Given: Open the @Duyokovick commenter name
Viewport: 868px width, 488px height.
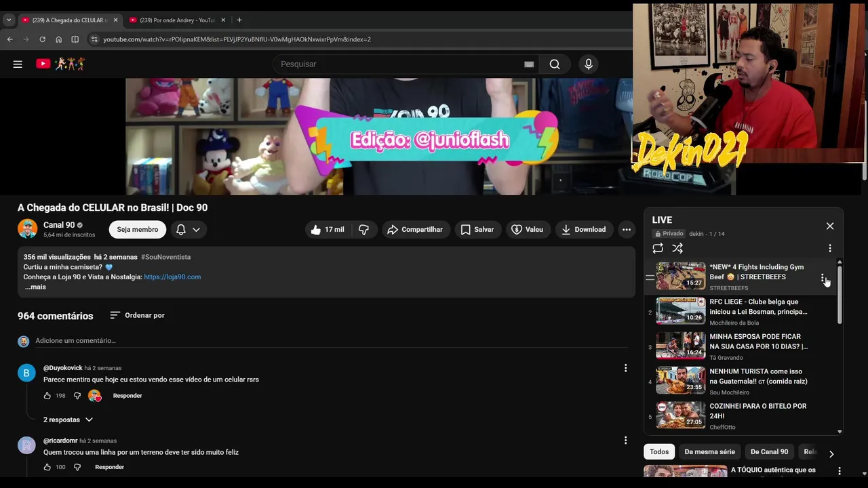Looking at the screenshot, I should pyautogui.click(x=62, y=368).
